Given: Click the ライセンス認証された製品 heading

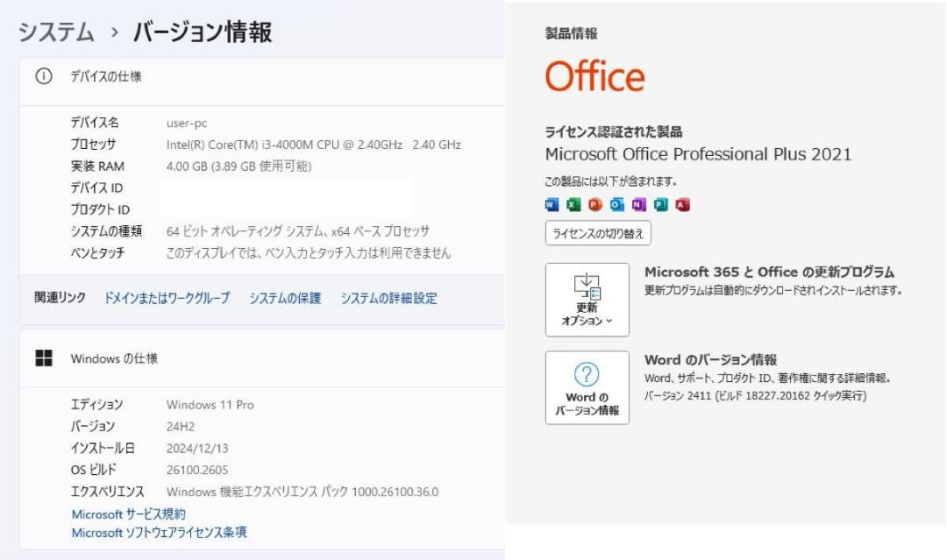Looking at the screenshot, I should click(614, 131).
